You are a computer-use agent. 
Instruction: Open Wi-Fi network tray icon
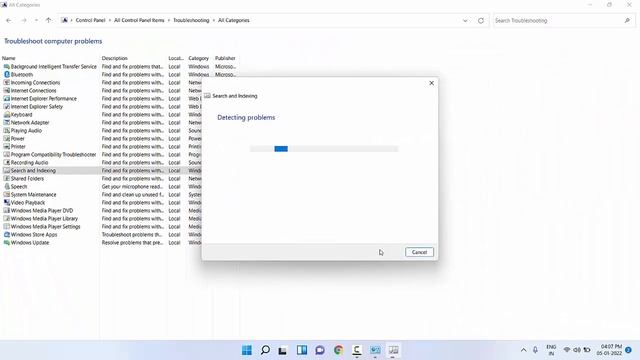567,350
